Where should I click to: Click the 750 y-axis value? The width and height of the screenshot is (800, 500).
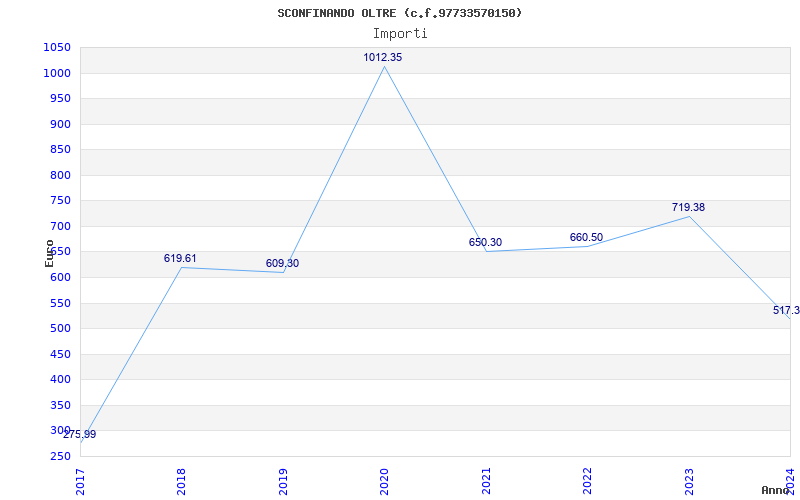(x=60, y=201)
